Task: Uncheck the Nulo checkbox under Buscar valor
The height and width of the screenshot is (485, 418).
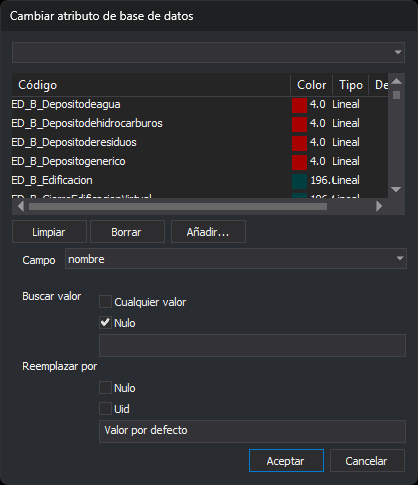Action: pyautogui.click(x=105, y=323)
